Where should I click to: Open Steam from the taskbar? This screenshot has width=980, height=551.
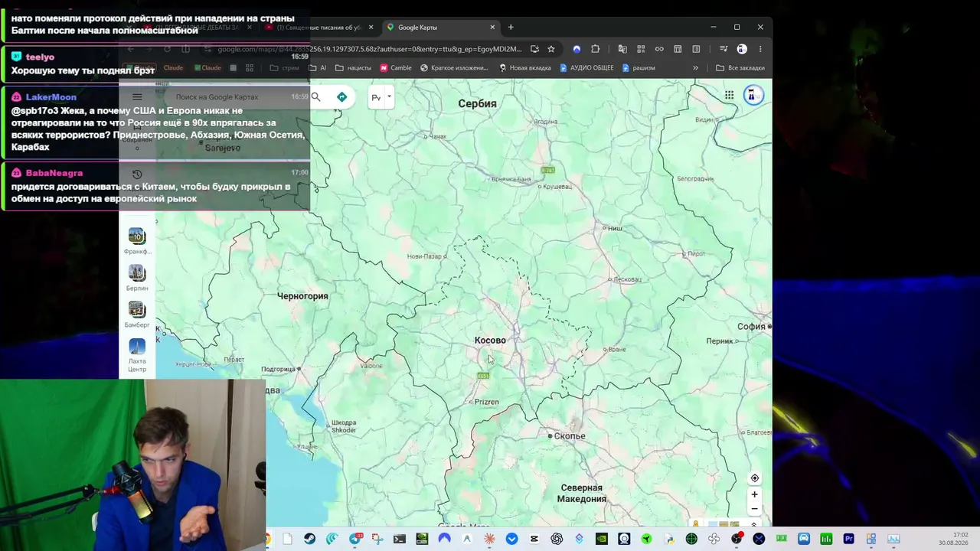point(309,539)
